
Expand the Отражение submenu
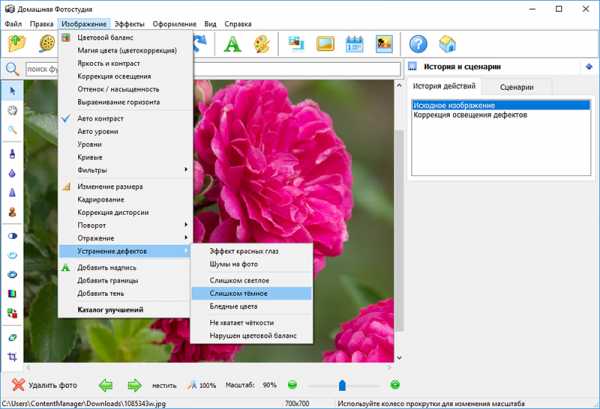[x=126, y=238]
